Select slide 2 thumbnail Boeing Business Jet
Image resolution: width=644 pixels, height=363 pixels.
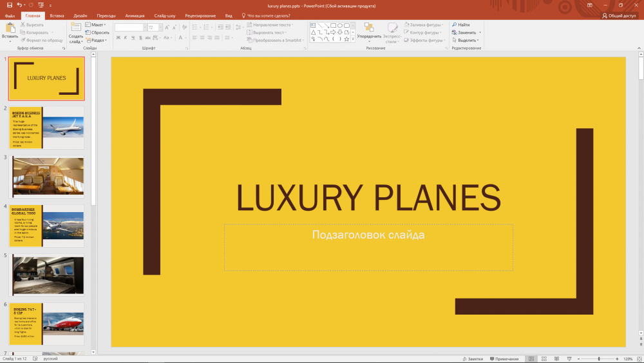(47, 128)
